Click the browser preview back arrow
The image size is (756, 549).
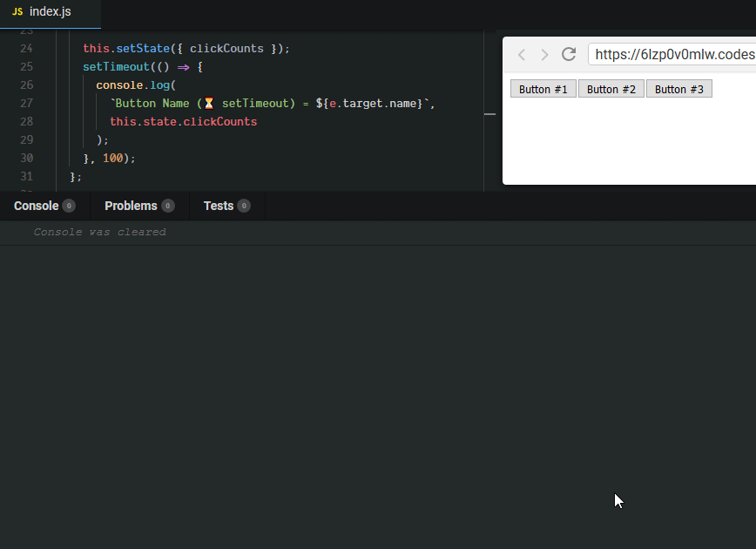522,55
